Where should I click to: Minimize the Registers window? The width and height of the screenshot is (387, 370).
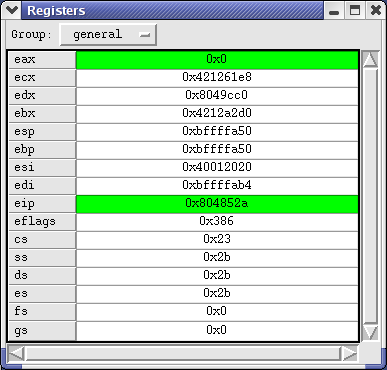(334, 11)
